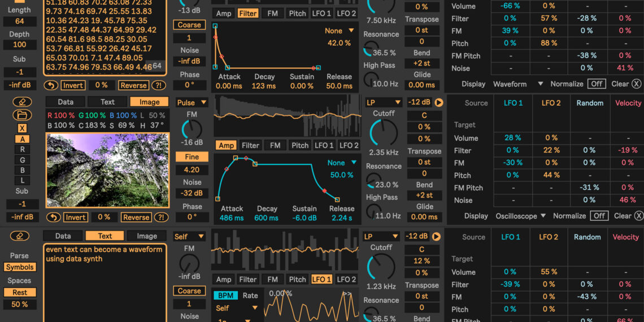Enable the R channel toggle beside the image

pyautogui.click(x=23, y=150)
